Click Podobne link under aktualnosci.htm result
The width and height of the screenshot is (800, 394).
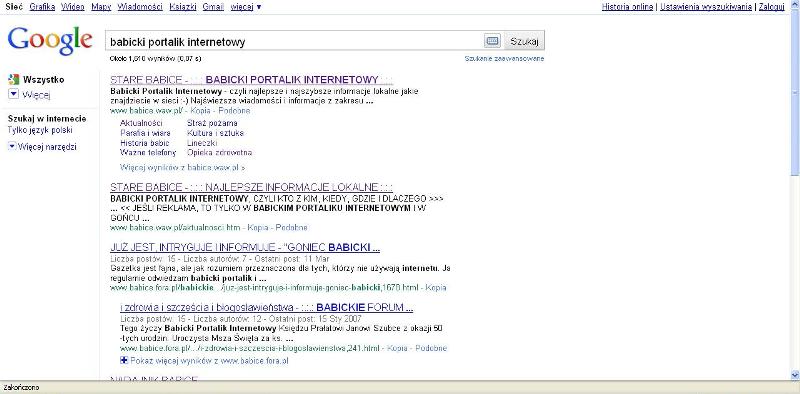point(291,228)
